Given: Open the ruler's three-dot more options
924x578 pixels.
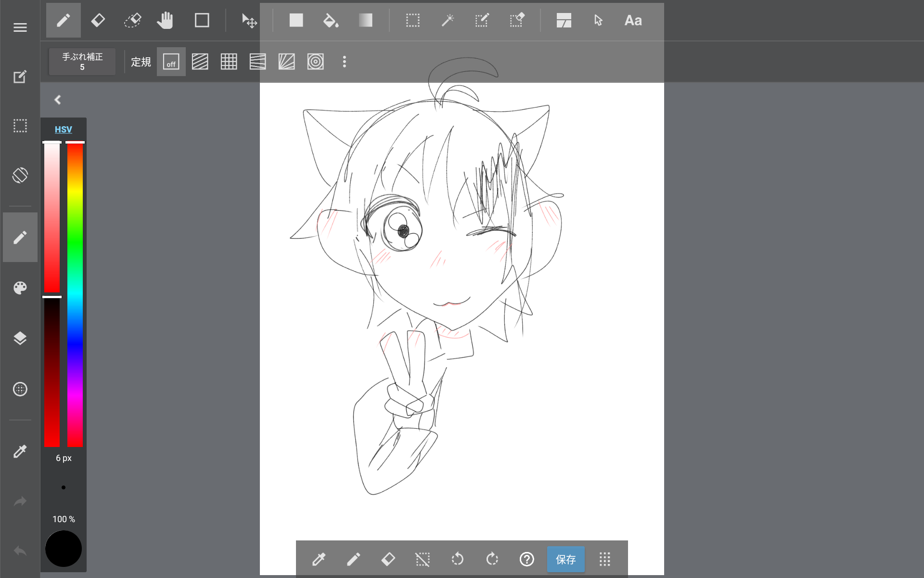Looking at the screenshot, I should (x=344, y=62).
